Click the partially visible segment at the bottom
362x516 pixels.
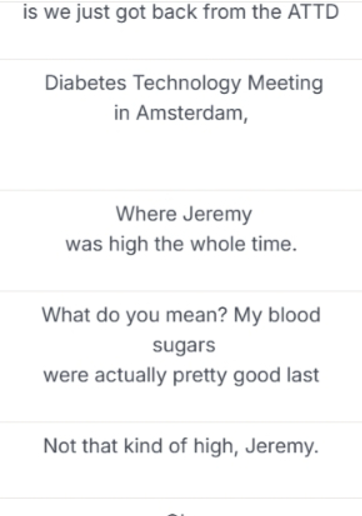point(181,508)
